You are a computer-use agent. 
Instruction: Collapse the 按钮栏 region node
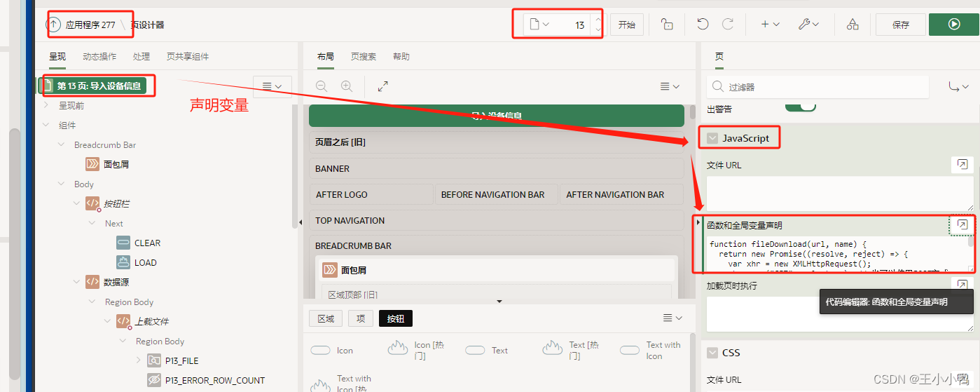(x=76, y=203)
